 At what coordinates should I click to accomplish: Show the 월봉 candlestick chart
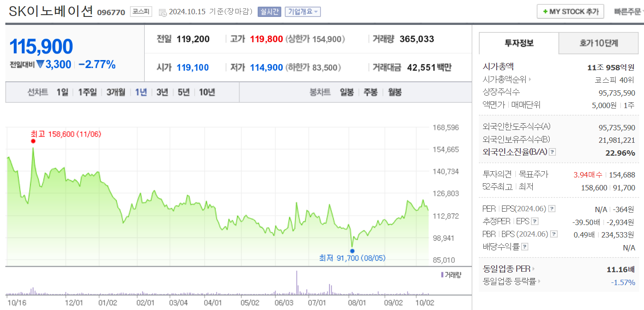point(395,93)
